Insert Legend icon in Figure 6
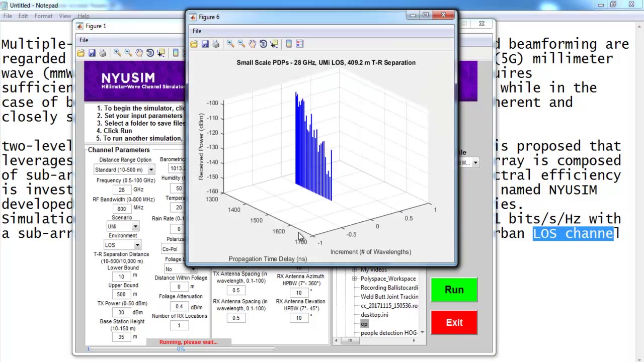This screenshot has height=362, width=644. coord(300,44)
